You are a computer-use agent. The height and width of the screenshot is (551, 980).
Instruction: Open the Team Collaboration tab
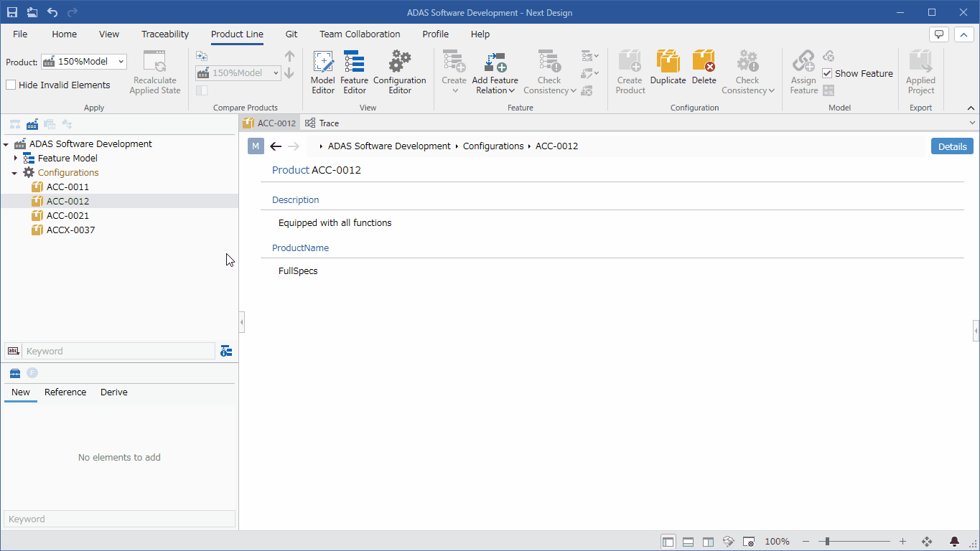tap(360, 34)
